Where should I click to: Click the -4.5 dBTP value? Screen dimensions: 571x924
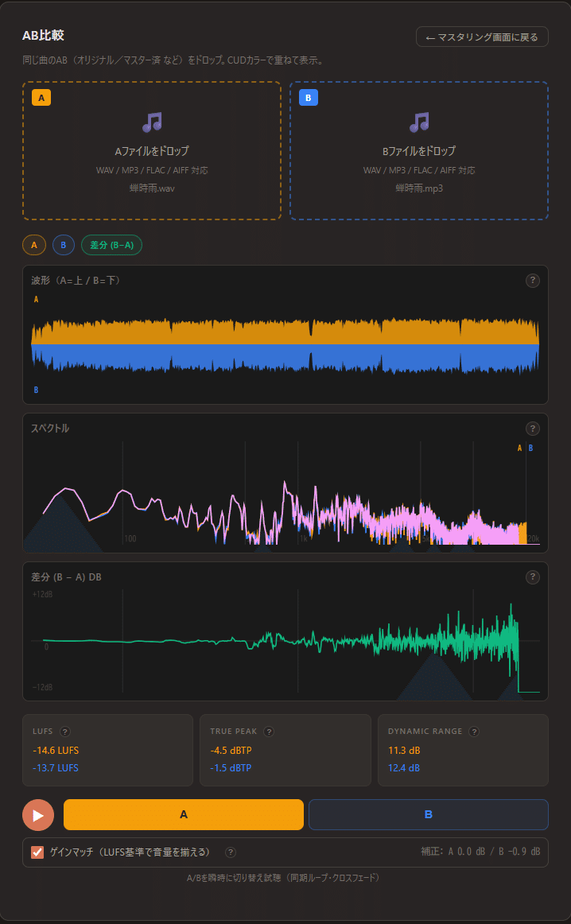[231, 751]
